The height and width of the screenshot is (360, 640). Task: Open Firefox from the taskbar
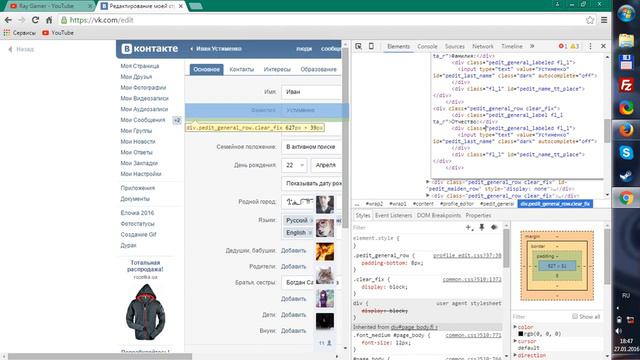(626, 131)
